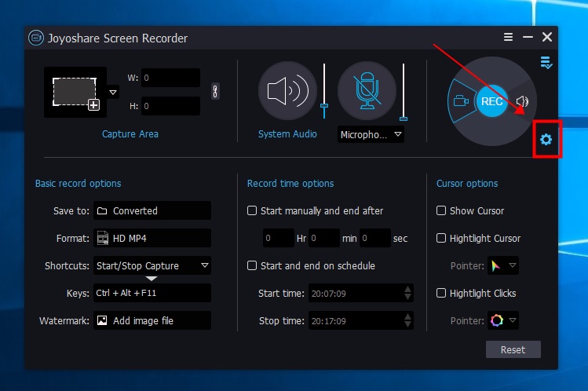
Task: Toggle System Audio speaker icon
Action: click(287, 91)
